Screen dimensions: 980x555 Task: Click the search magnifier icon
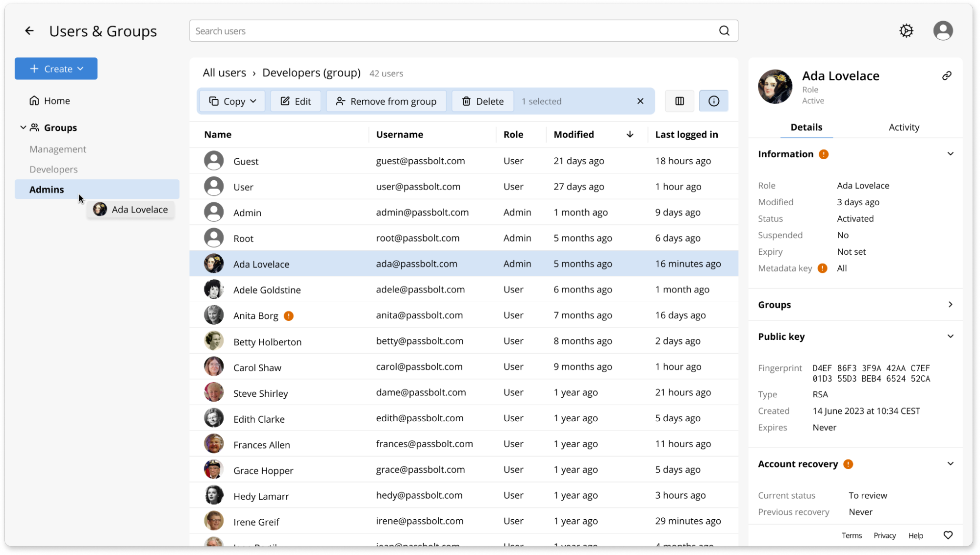724,31
